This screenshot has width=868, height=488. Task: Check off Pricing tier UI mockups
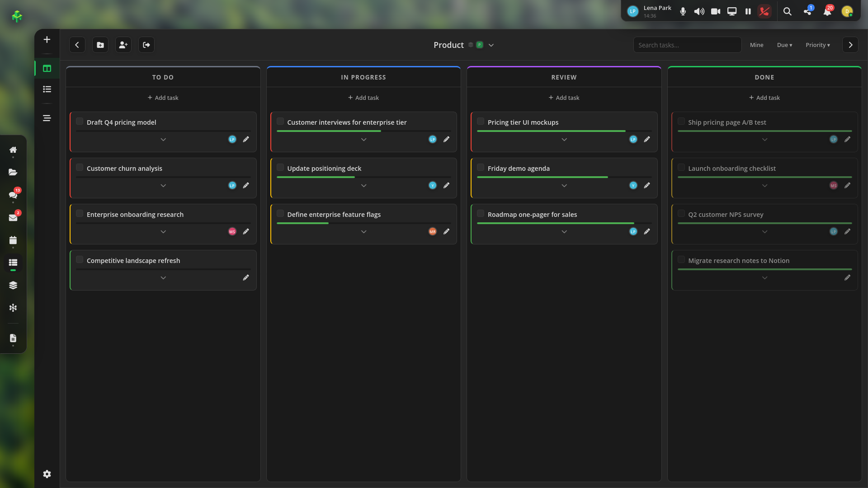click(x=481, y=121)
